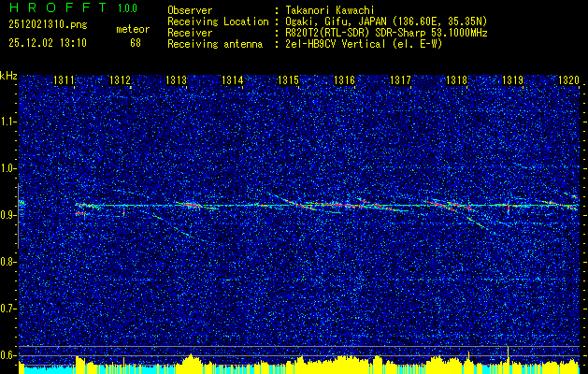Click the 1312 time marker
The image size is (588, 374).
(x=120, y=79)
